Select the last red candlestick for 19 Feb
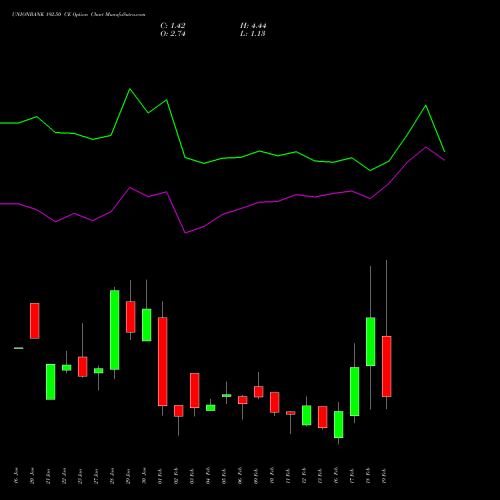The image size is (500, 500). [387, 366]
